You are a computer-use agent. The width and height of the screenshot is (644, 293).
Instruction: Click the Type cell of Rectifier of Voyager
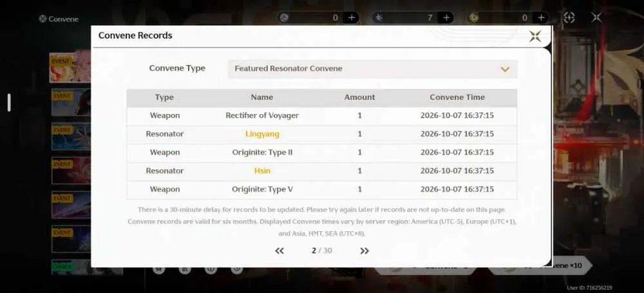click(x=165, y=115)
